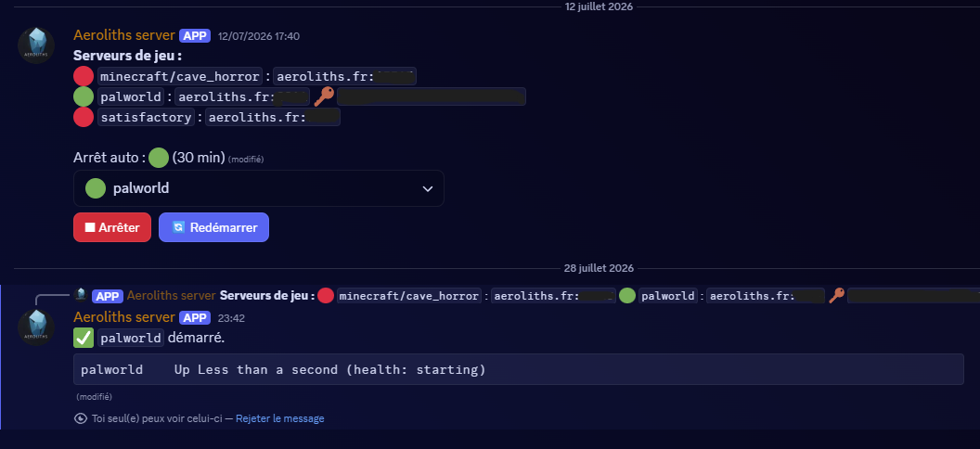Click the Serveurs de jeu heading in the first message
This screenshot has height=449, width=980.
pos(127,56)
